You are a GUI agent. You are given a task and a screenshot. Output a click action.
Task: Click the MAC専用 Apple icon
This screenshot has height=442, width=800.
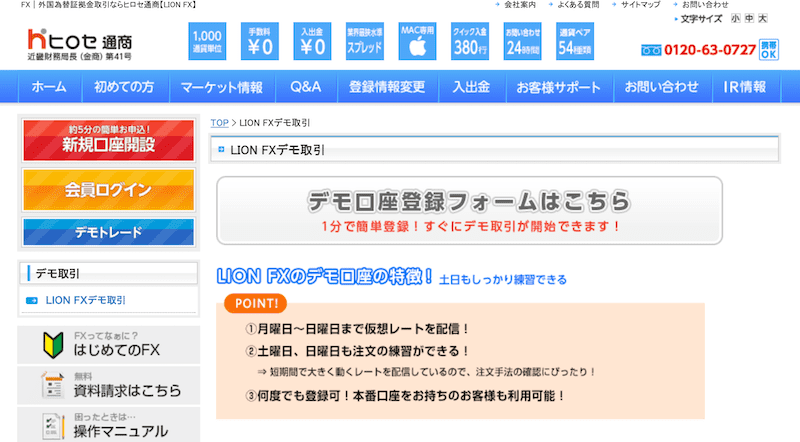click(417, 41)
